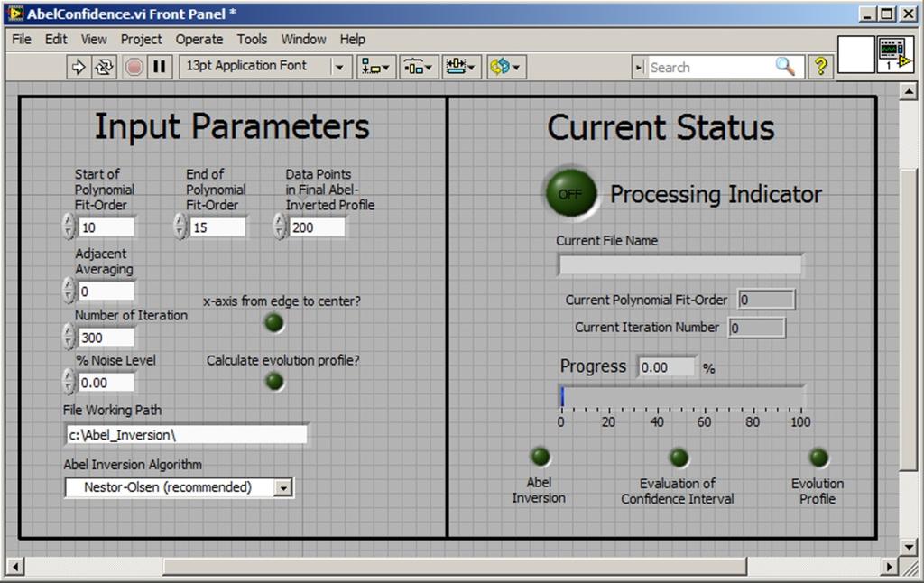This screenshot has width=924, height=583.
Task: Click the Abel Inversion status LED
Action: coord(541,457)
